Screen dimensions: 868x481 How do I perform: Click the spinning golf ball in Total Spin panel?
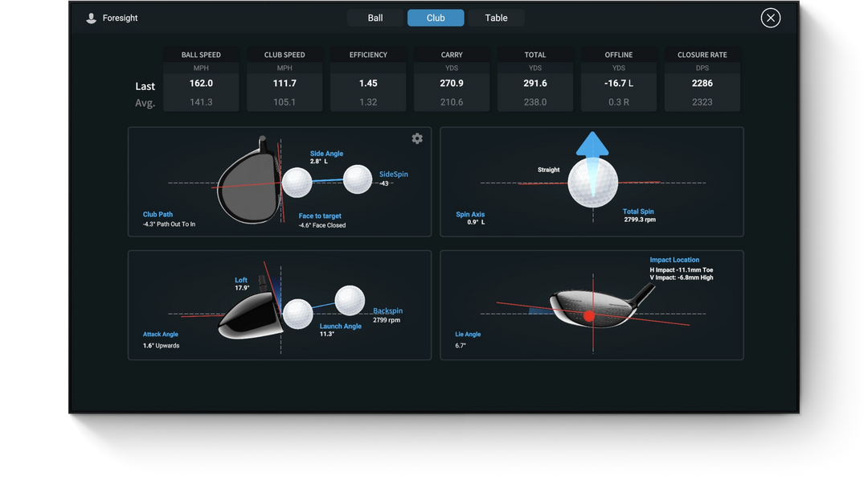[x=592, y=183]
